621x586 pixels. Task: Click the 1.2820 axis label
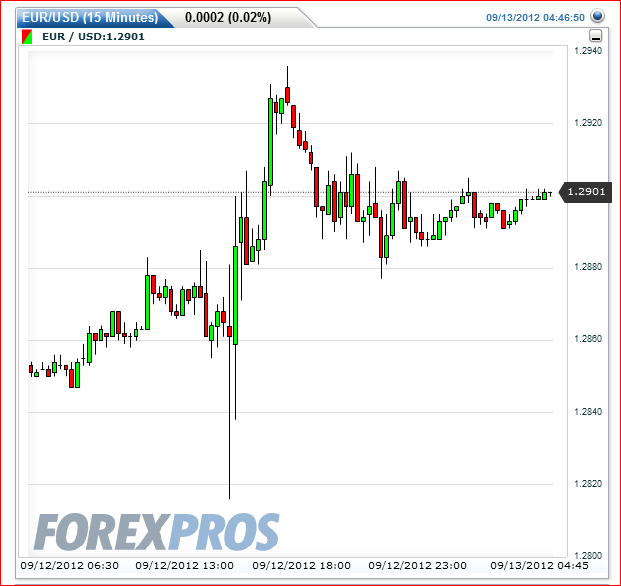click(x=588, y=484)
